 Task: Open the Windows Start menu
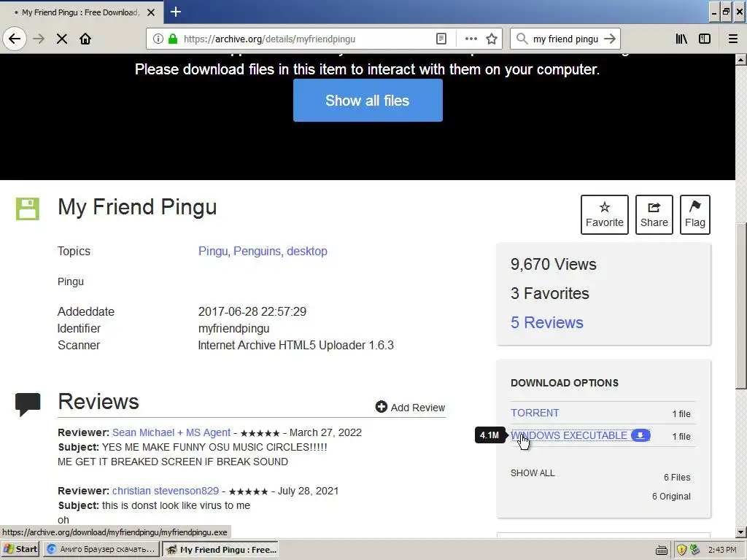pos(20,549)
